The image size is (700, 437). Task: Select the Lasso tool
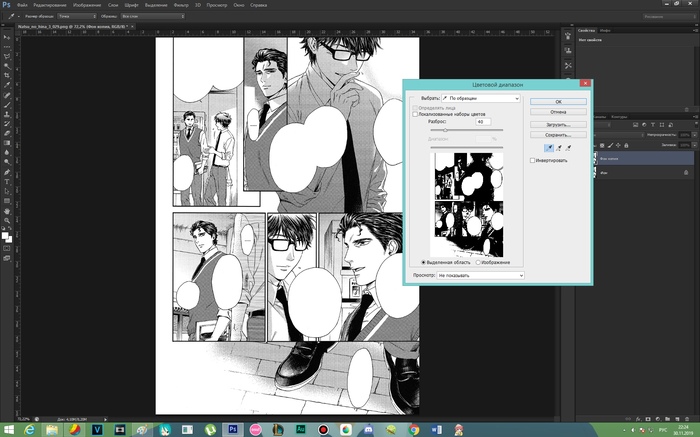point(7,57)
